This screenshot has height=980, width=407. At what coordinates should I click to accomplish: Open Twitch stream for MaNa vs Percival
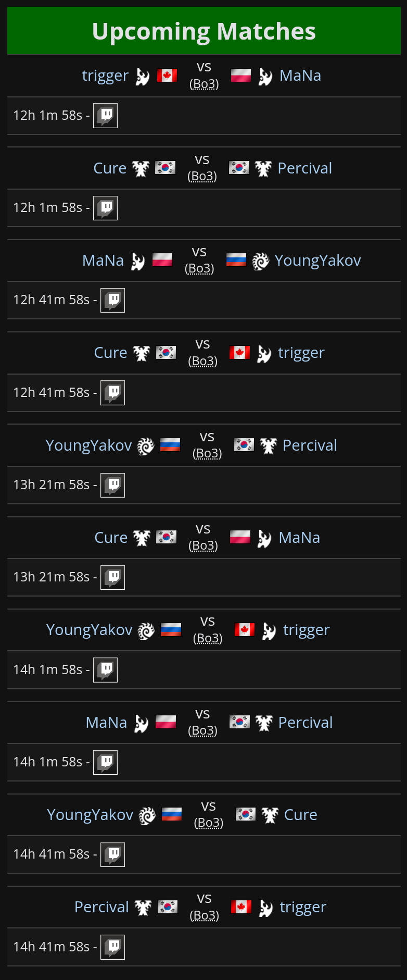click(105, 762)
